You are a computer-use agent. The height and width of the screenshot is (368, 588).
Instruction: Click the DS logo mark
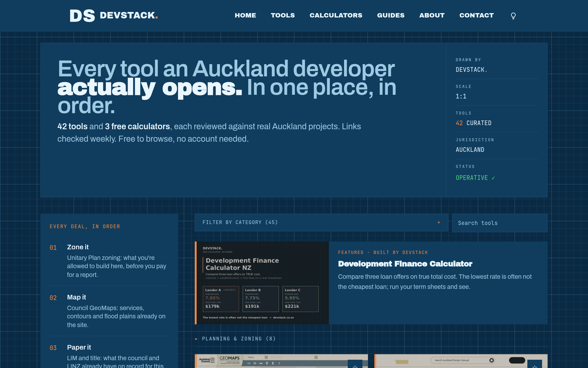click(x=82, y=16)
